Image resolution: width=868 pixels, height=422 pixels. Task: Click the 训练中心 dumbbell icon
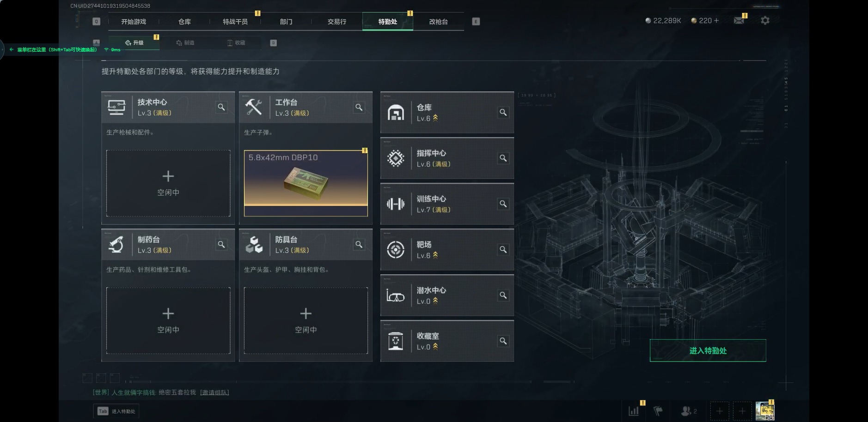[396, 204]
